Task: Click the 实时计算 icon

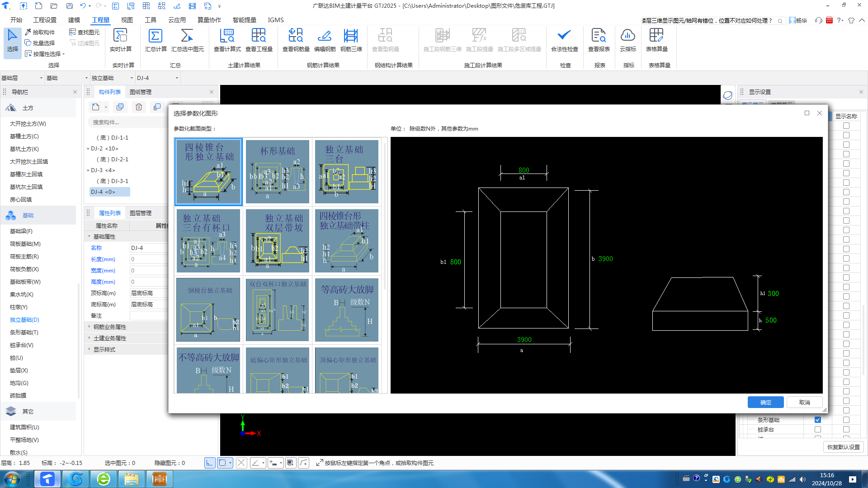Action: tap(120, 36)
